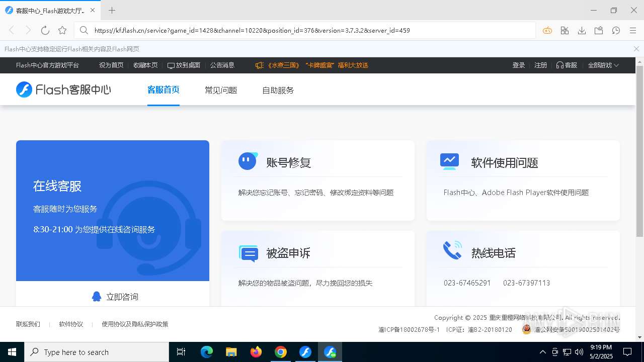644x362 pixels.
Task: Click the Windows taskbar search box
Action: point(97,352)
